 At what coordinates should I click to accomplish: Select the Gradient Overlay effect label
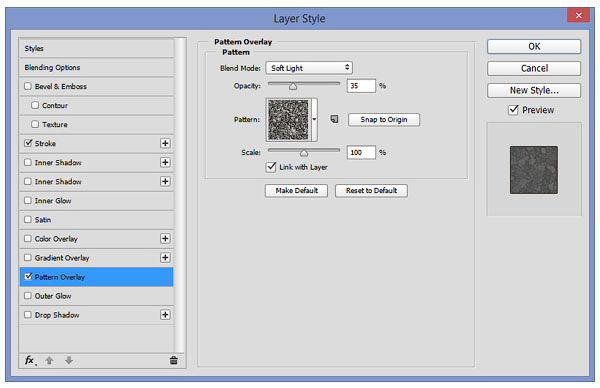62,258
